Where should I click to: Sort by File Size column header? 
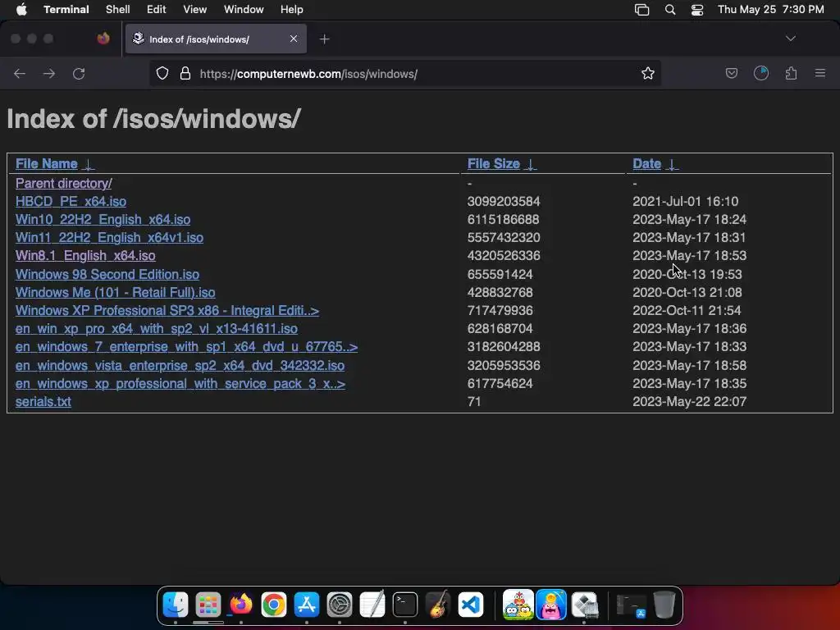[x=493, y=163]
